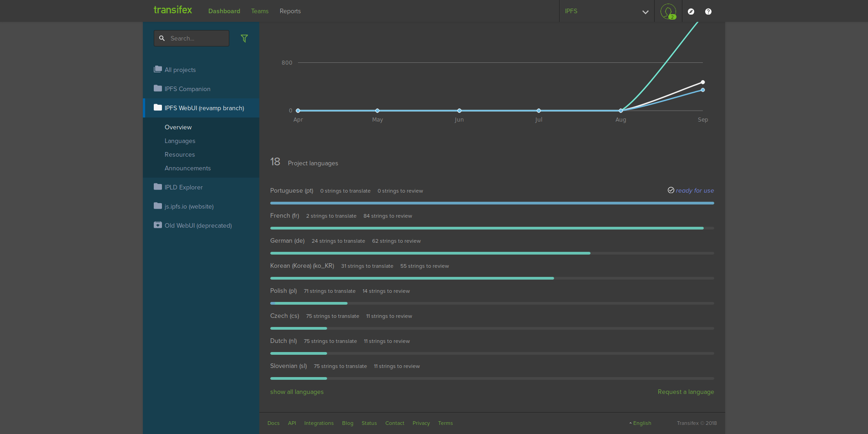
Task: Open the Dashboard menu
Action: [224, 11]
